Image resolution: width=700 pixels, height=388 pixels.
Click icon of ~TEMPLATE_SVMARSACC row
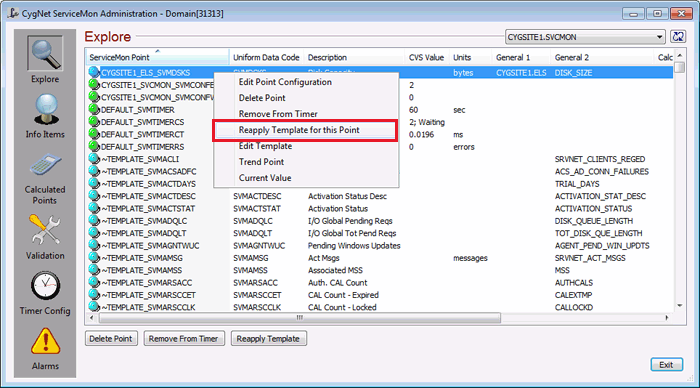(94, 282)
